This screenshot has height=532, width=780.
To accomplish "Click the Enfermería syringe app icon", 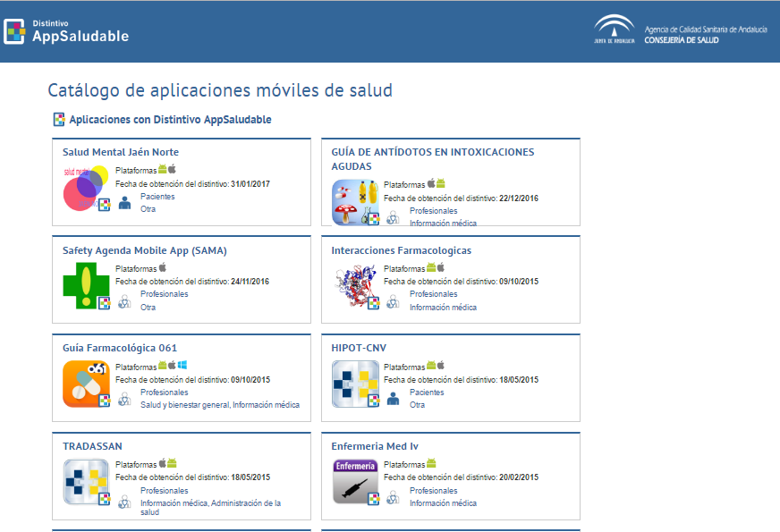I will [x=355, y=482].
